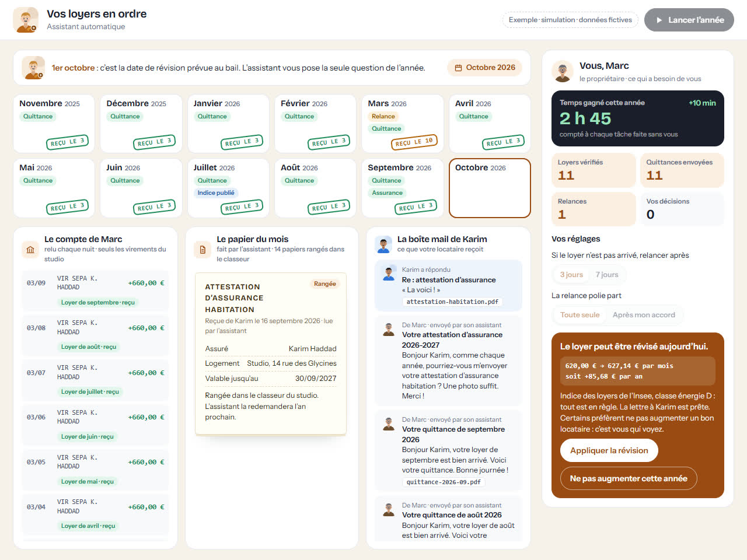Choose "Ne pas augmenter cette année"

629,478
